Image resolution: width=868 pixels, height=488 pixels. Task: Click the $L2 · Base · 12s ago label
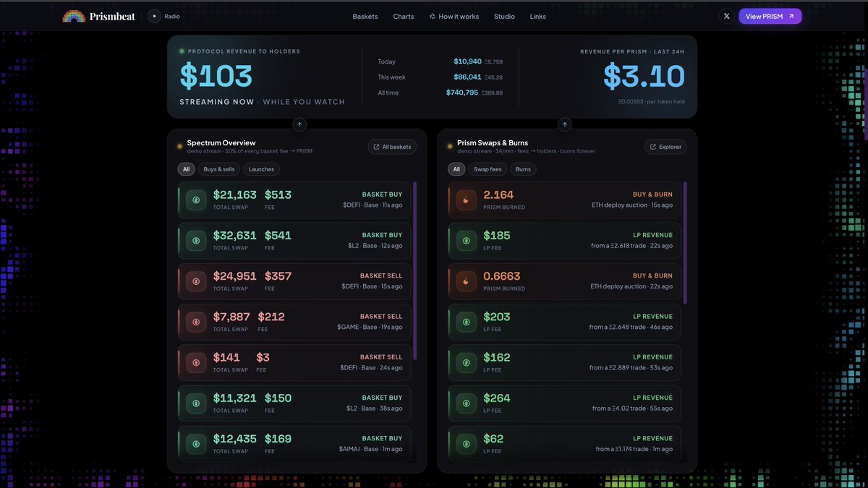375,246
